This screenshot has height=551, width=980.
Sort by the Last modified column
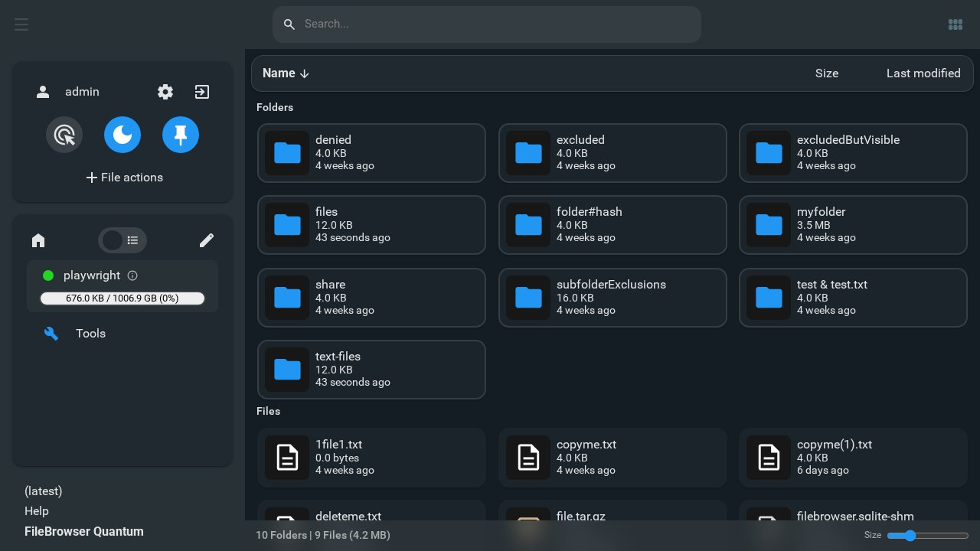pos(923,73)
